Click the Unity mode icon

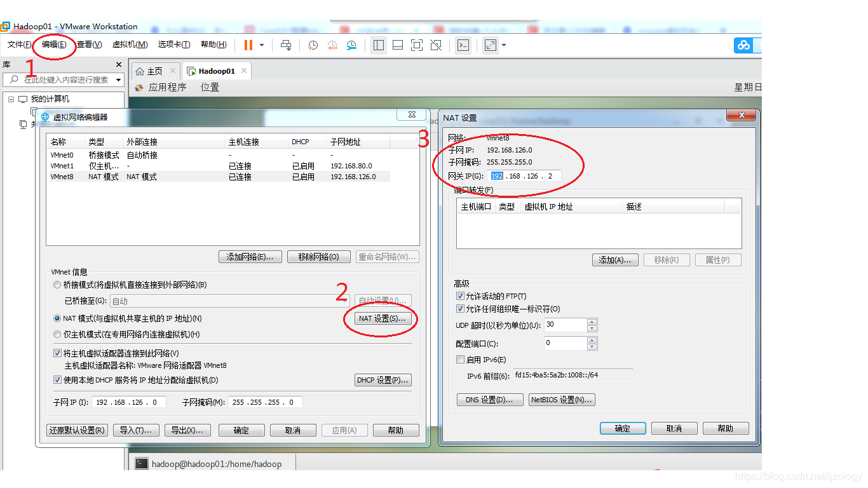click(x=436, y=45)
